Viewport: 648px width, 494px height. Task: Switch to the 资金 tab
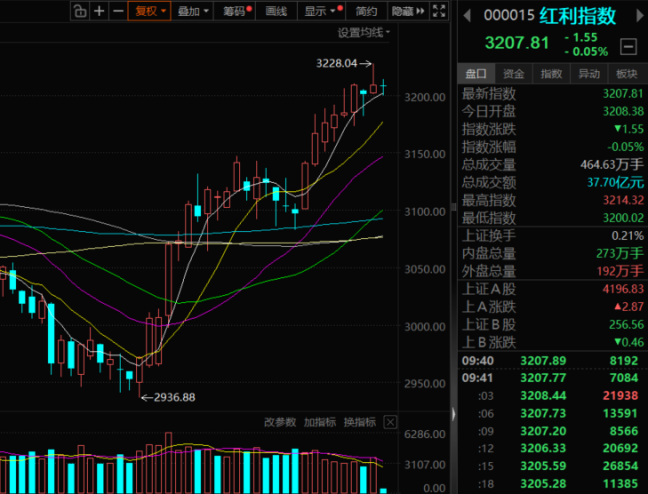514,74
